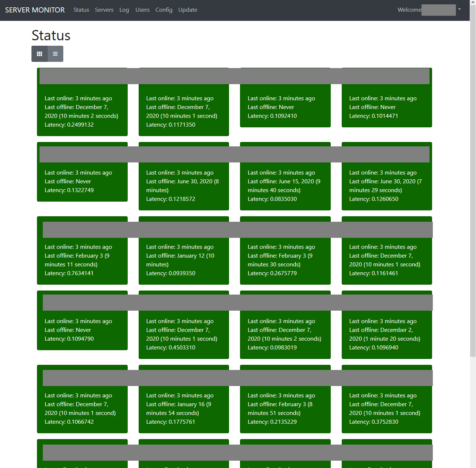Select the card with latency 0.2499132

[x=82, y=102]
